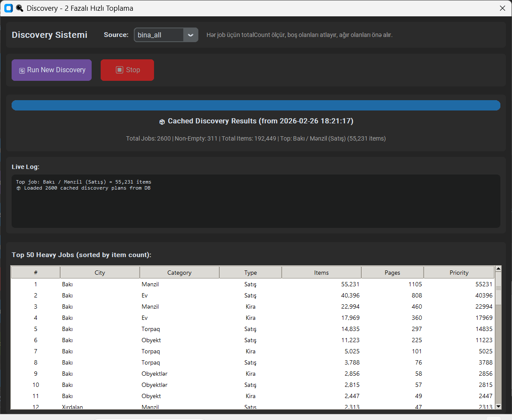Image resolution: width=512 pixels, height=420 pixels.
Task: Select the bina_all source combo box
Action: tap(159, 35)
